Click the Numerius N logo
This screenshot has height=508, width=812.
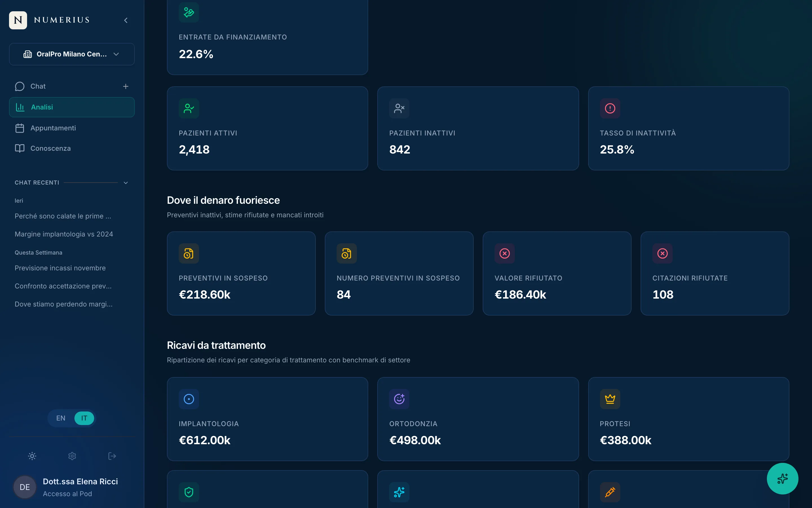(x=18, y=20)
